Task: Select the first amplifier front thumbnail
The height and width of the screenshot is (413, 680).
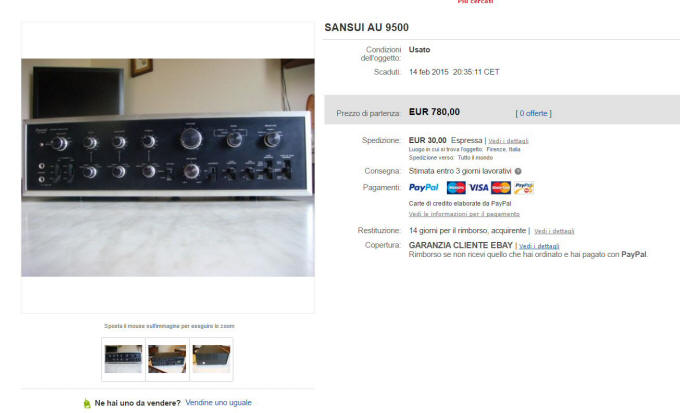Action: 124,359
